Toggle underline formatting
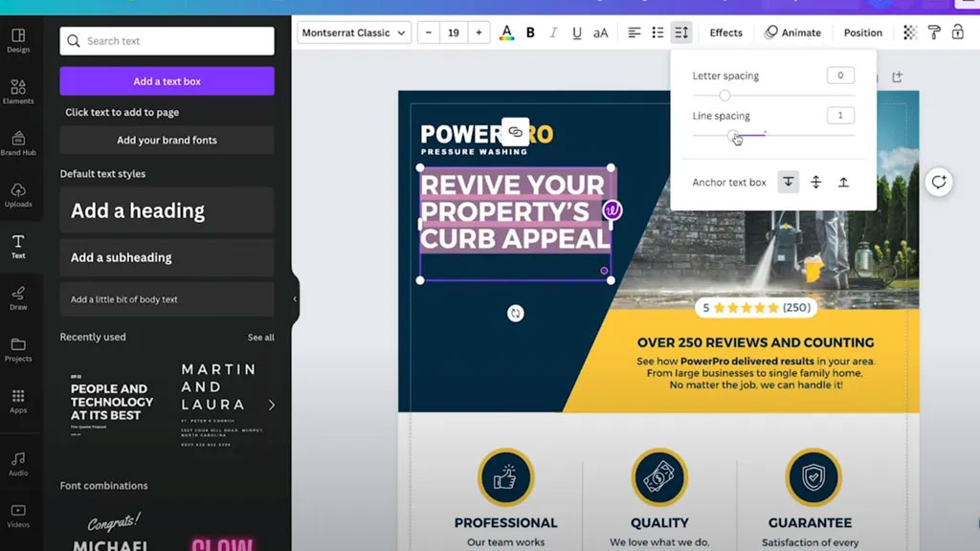Image resolution: width=980 pixels, height=551 pixels. pyautogui.click(x=576, y=33)
